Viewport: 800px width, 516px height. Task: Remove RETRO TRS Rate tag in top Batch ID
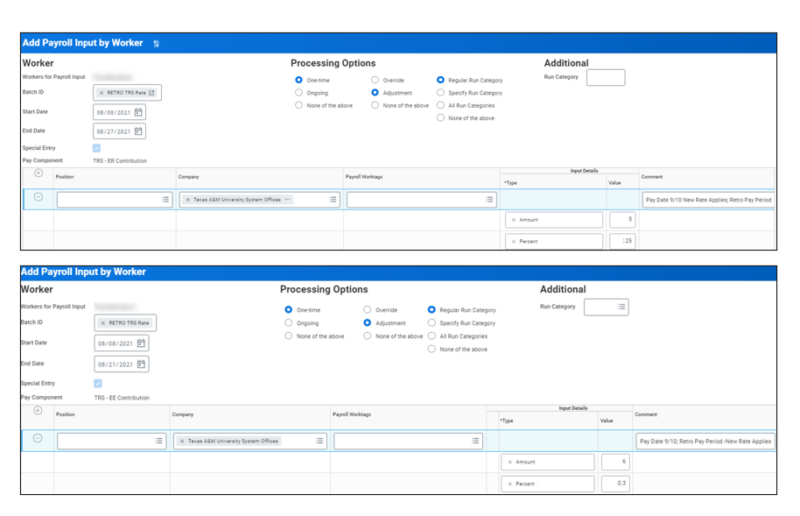102,93
